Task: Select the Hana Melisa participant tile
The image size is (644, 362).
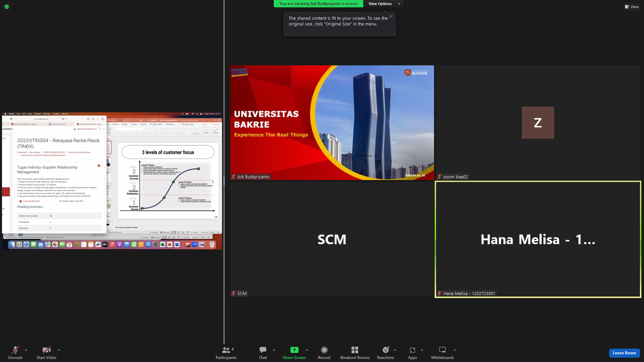Action: pyautogui.click(x=538, y=239)
